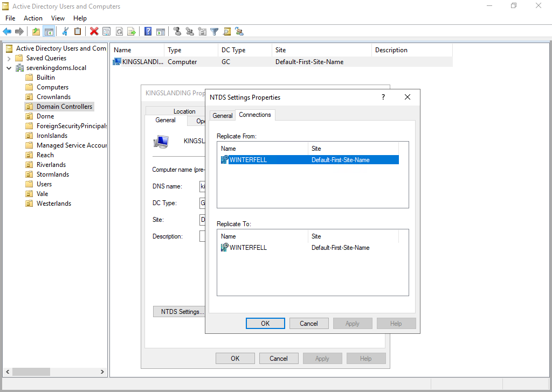Viewport: 552px width, 392px height.
Task: Click the blue Help toolbar icon
Action: point(148,32)
